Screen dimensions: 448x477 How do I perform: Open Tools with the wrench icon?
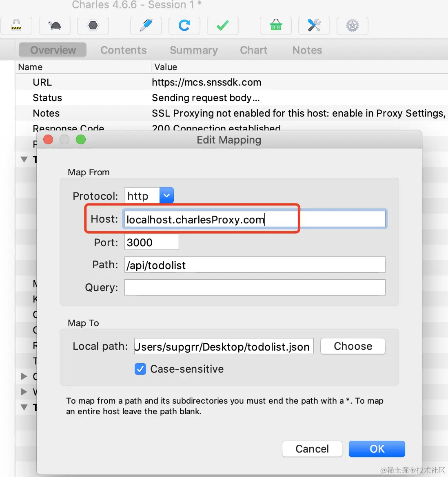314,26
